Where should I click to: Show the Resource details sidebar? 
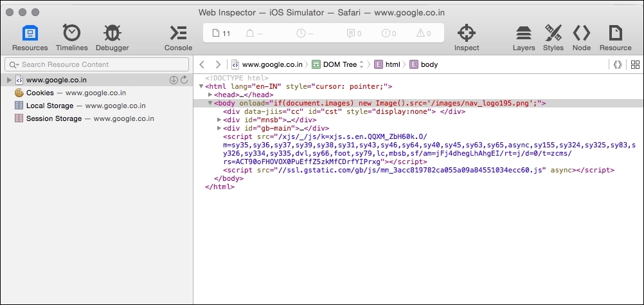pyautogui.click(x=615, y=37)
